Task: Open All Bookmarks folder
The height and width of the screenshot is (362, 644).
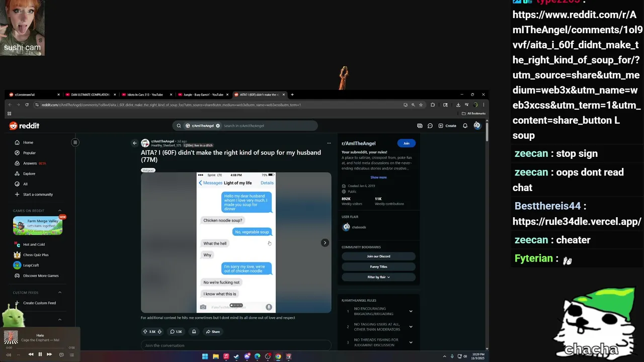Action: pyautogui.click(x=473, y=114)
